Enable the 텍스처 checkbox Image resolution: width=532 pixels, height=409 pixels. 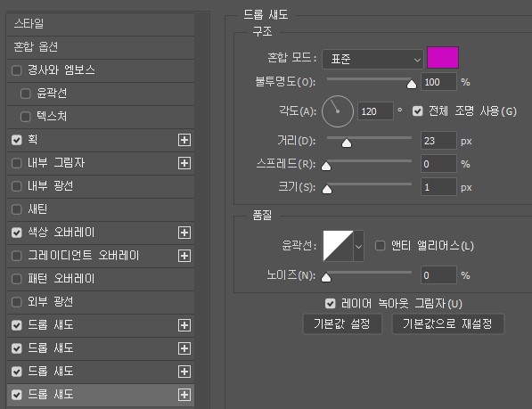pos(26,117)
